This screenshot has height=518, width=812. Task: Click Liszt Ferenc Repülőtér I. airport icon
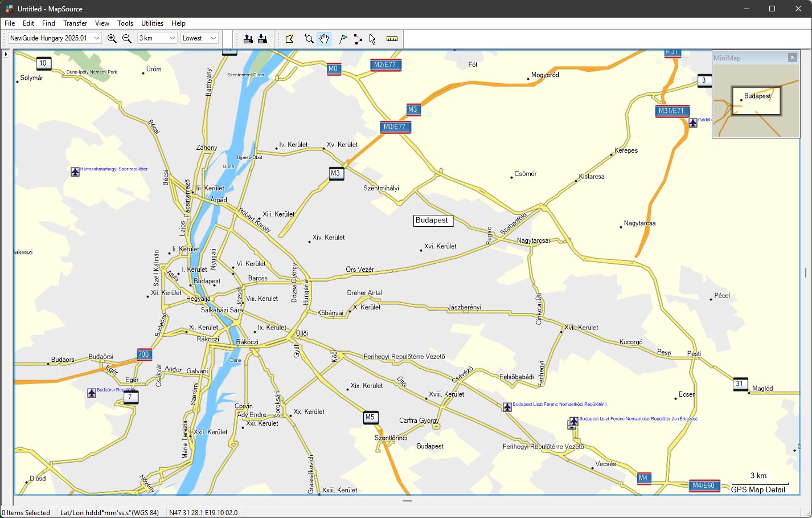click(x=507, y=407)
